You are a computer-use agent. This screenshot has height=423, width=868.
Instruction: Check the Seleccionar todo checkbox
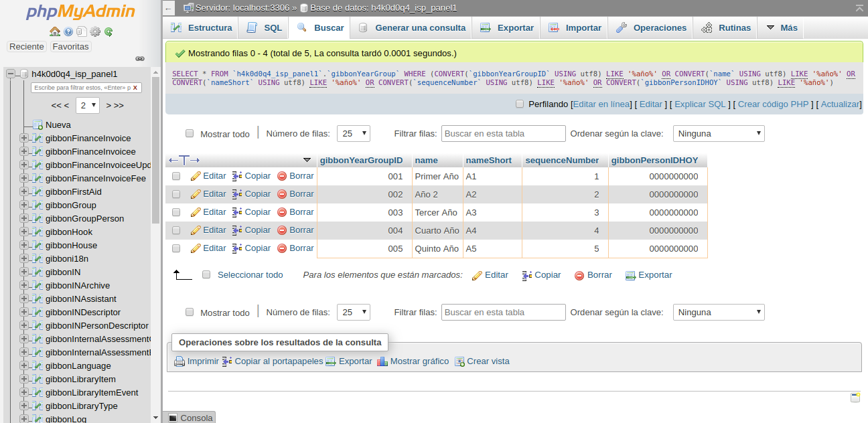tap(206, 274)
